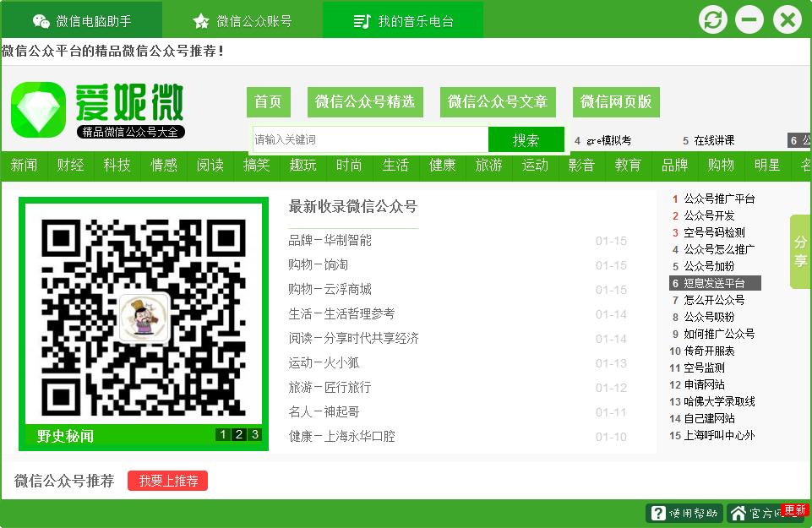Viewport: 812px width, 528px height.
Task: Click the keyword search input field
Action: tap(370, 140)
